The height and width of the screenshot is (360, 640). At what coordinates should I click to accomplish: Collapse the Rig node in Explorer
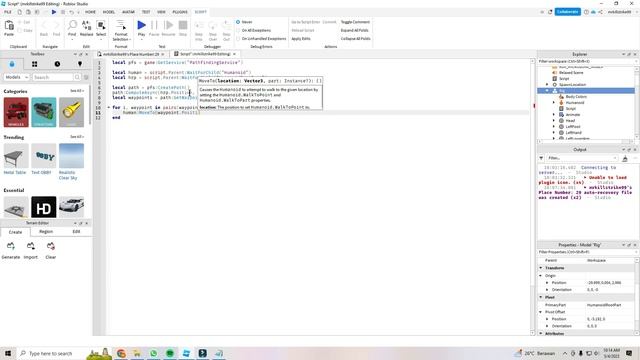[547, 91]
